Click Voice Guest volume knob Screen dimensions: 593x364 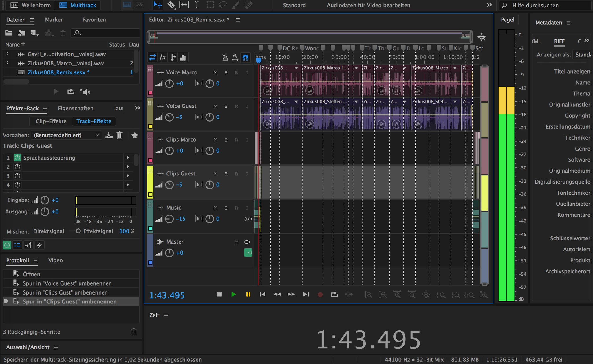pos(169,117)
